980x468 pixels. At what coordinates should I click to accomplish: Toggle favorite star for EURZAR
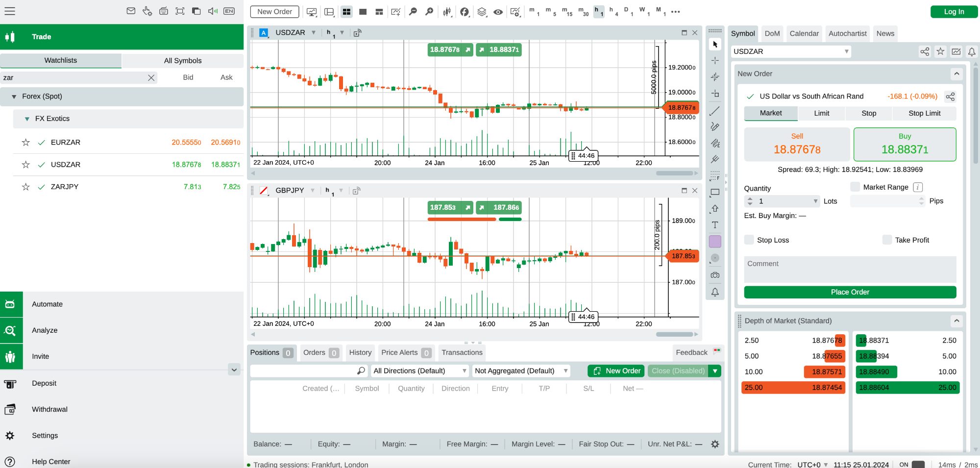[26, 143]
